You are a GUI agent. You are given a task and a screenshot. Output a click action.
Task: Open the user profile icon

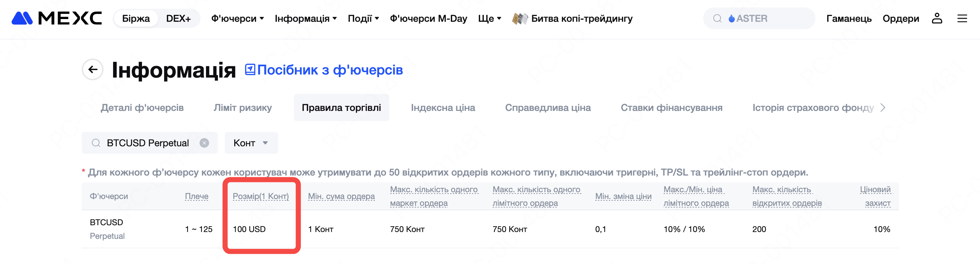coord(937,18)
